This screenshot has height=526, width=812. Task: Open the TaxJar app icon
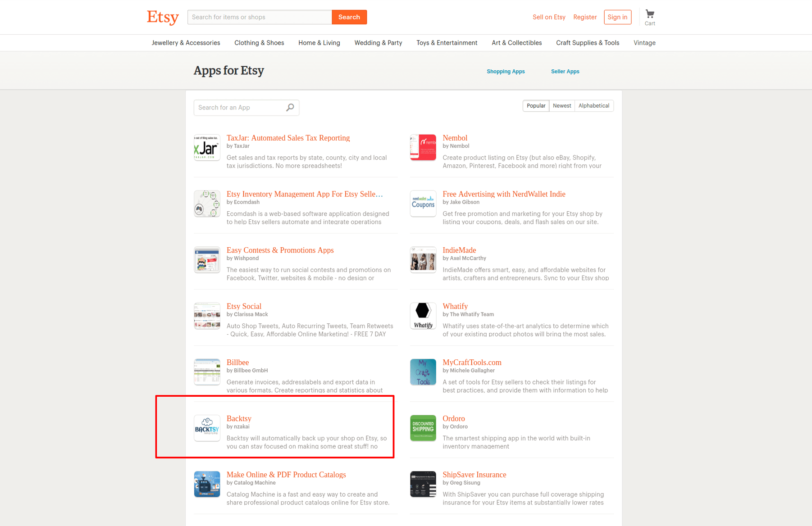[x=207, y=147]
